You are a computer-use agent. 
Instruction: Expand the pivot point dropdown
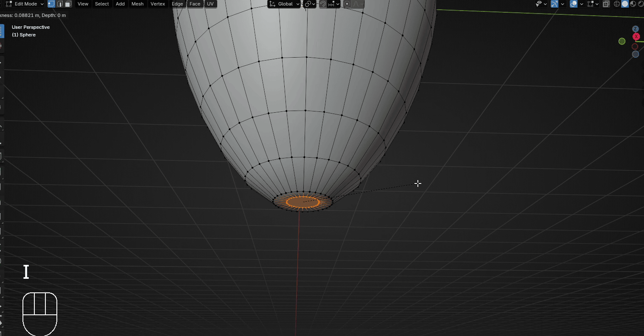point(310,4)
